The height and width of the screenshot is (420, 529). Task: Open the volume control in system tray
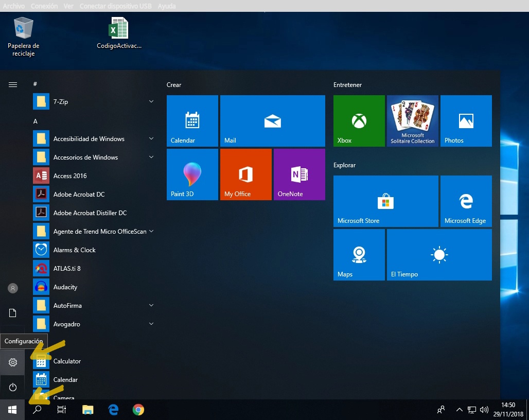(484, 410)
